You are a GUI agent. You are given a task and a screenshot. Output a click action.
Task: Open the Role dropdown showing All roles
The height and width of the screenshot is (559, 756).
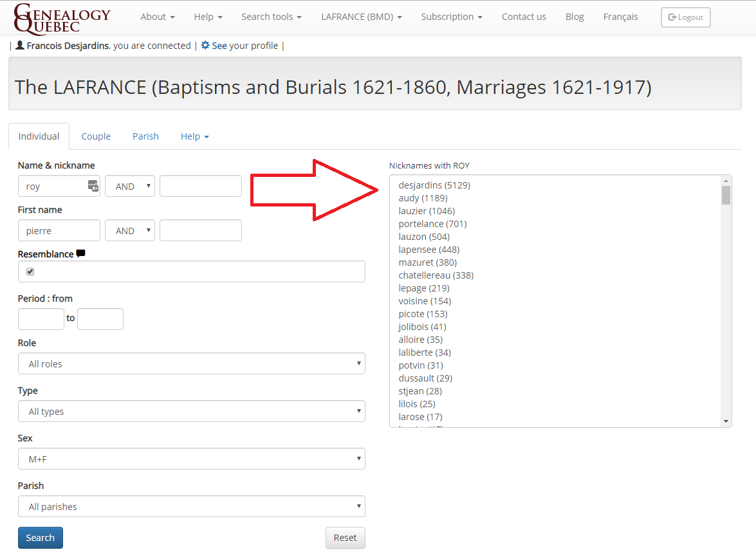pos(191,363)
